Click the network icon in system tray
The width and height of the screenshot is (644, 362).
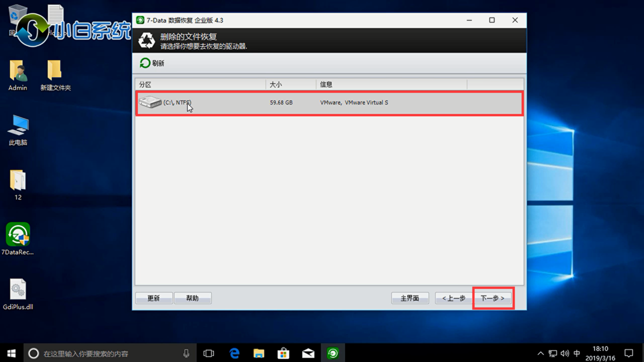(x=553, y=353)
